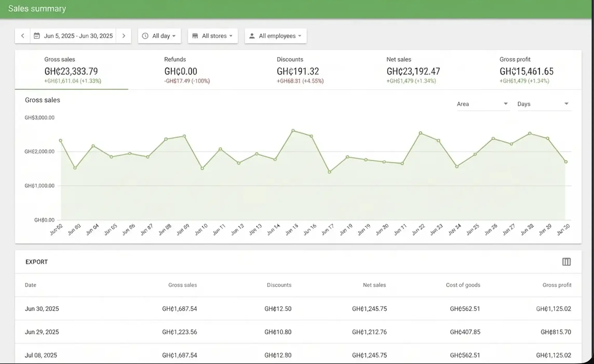Expand the Area chart type dropdown
Image resolution: width=594 pixels, height=364 pixels.
pos(483,104)
